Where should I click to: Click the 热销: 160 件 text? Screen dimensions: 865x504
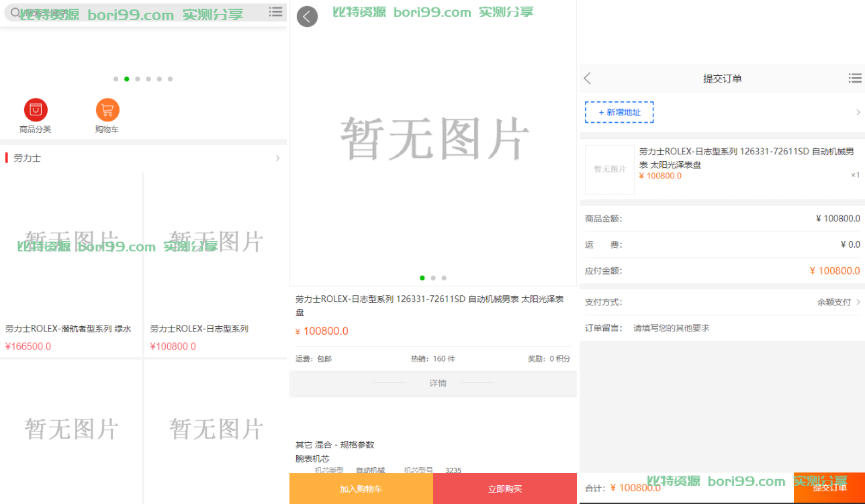coord(433,359)
